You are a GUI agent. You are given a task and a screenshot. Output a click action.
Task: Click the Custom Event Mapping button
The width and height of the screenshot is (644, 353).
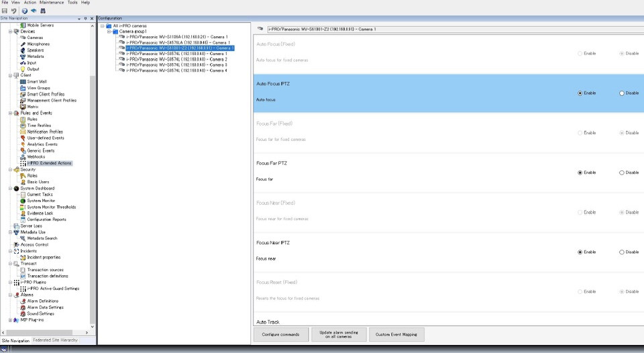[396, 334]
